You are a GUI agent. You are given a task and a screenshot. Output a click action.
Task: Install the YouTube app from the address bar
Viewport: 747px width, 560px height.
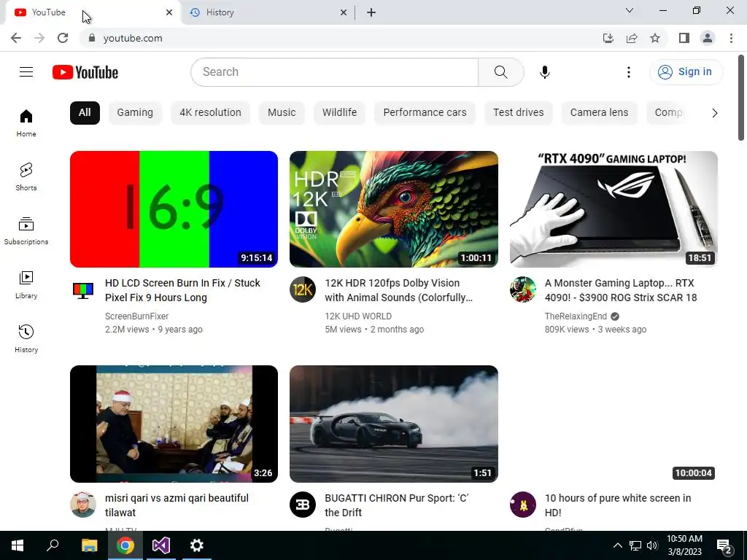click(608, 38)
